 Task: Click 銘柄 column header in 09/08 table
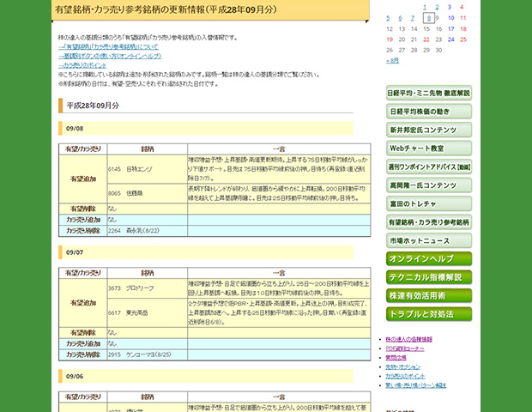(x=148, y=149)
